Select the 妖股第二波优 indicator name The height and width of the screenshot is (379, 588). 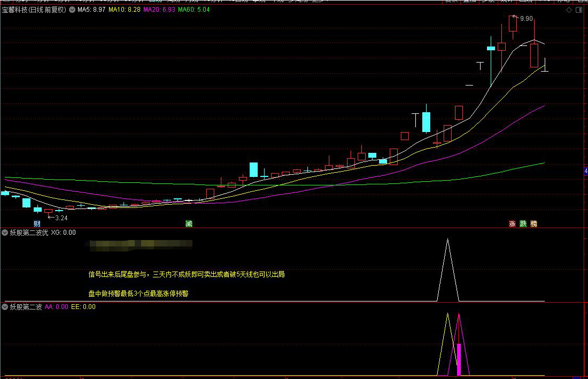click(29, 233)
